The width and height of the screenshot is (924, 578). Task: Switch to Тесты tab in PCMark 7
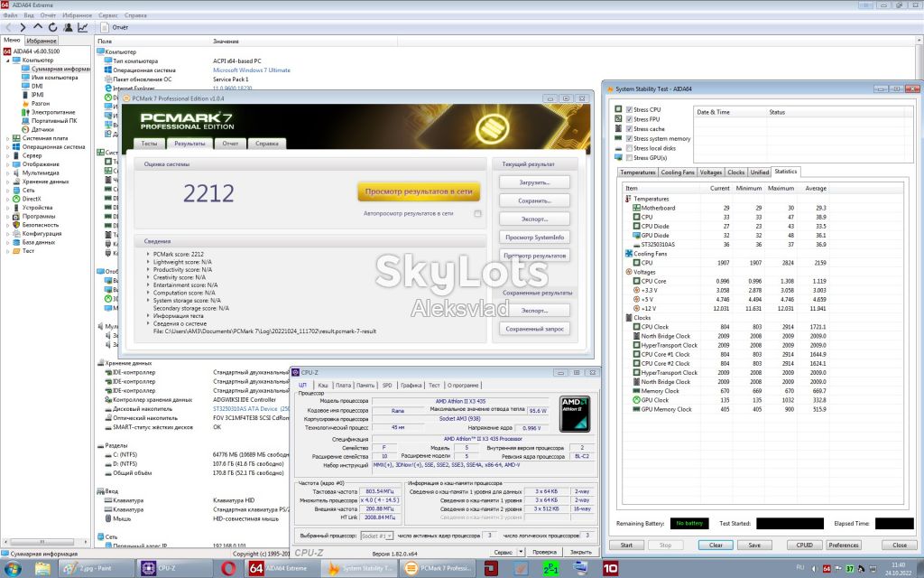[x=150, y=144]
